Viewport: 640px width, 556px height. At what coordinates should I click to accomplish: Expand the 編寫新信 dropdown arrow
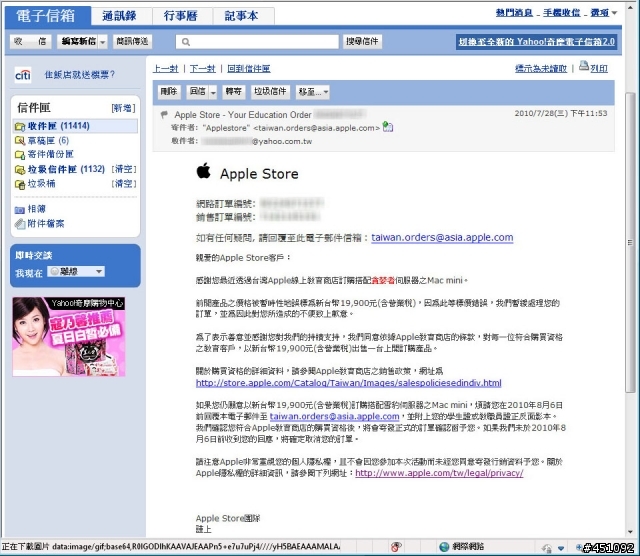(103, 42)
